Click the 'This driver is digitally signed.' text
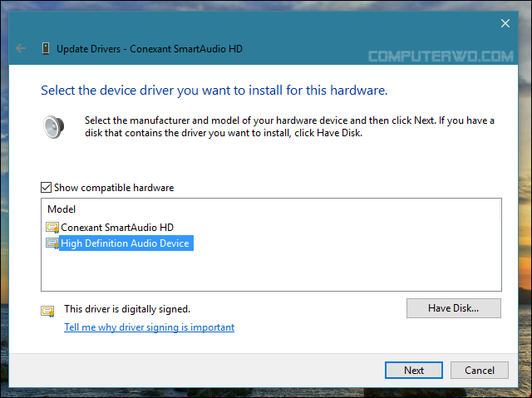532x398 pixels. pos(127,309)
